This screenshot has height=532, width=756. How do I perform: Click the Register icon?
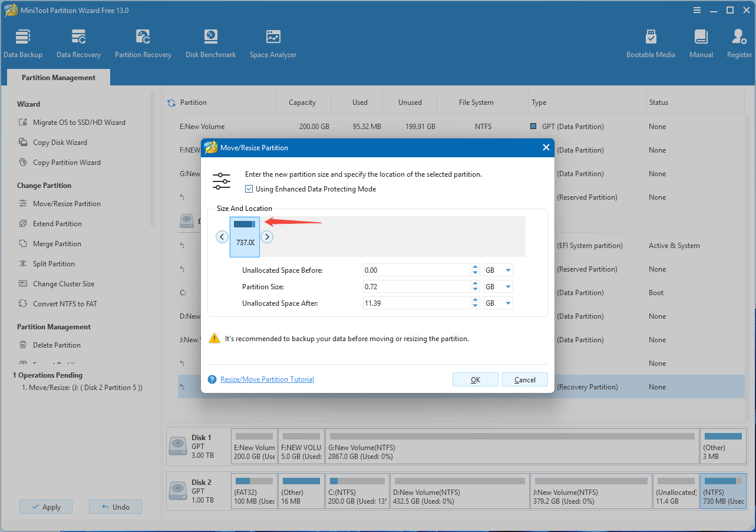click(x=738, y=42)
